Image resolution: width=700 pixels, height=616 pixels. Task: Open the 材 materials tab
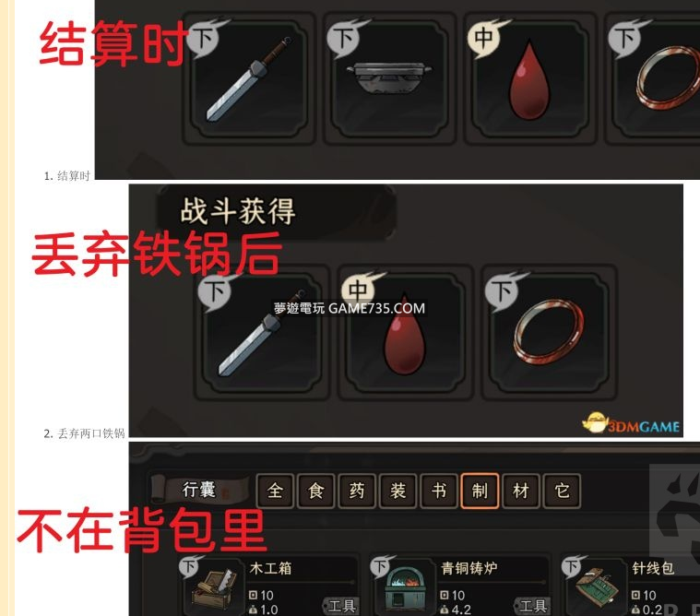click(520, 491)
